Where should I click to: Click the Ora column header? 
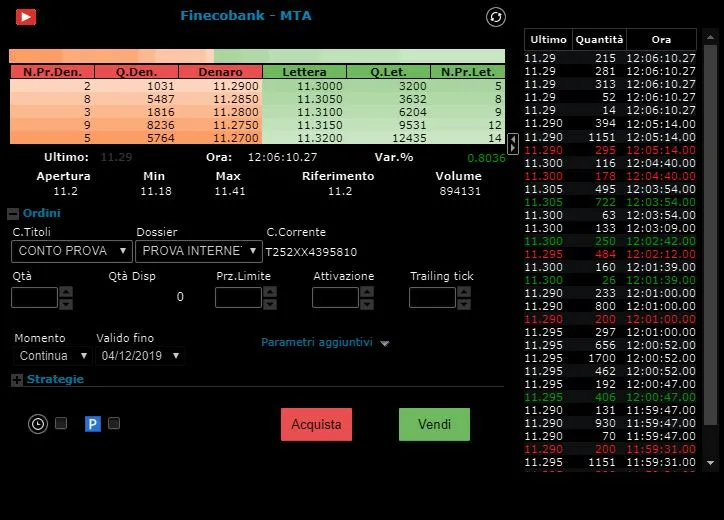click(661, 40)
